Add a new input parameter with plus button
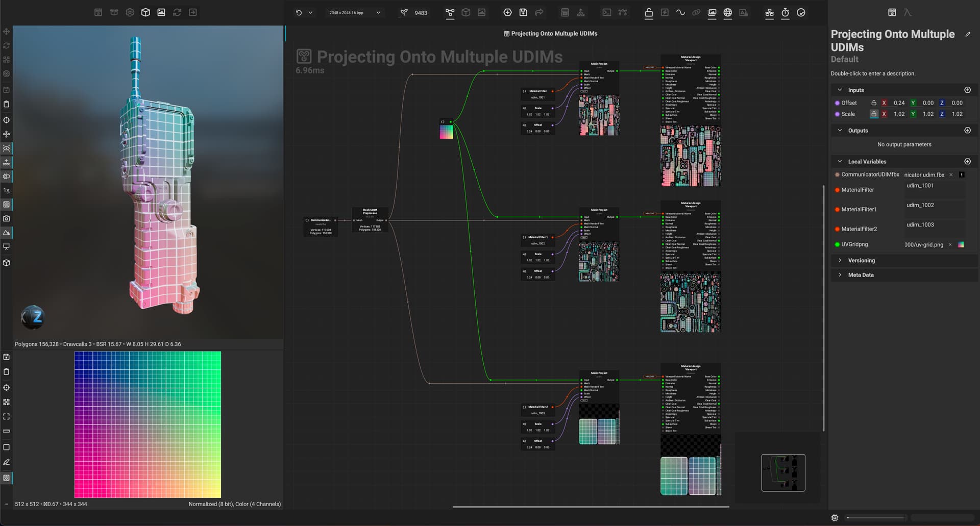The height and width of the screenshot is (526, 980). coord(967,90)
